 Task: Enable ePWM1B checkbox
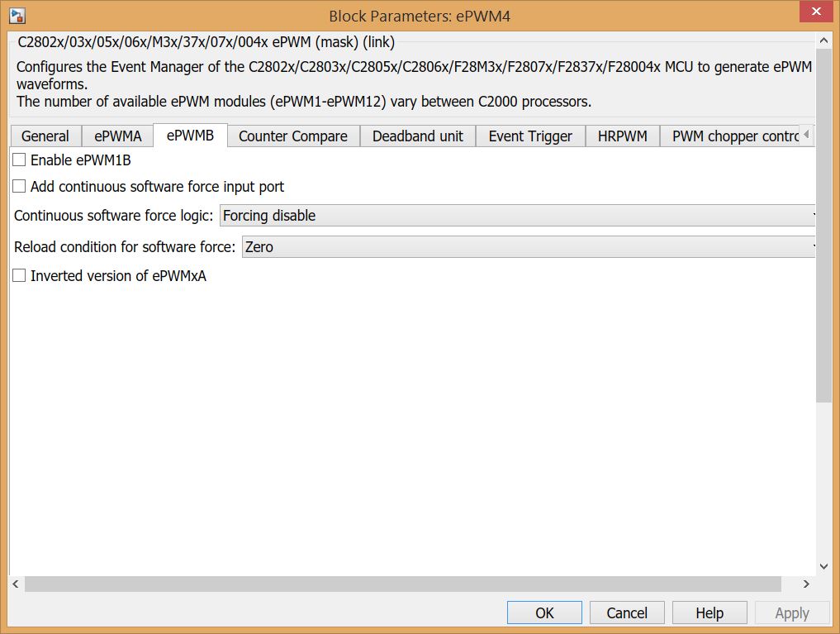(x=19, y=160)
